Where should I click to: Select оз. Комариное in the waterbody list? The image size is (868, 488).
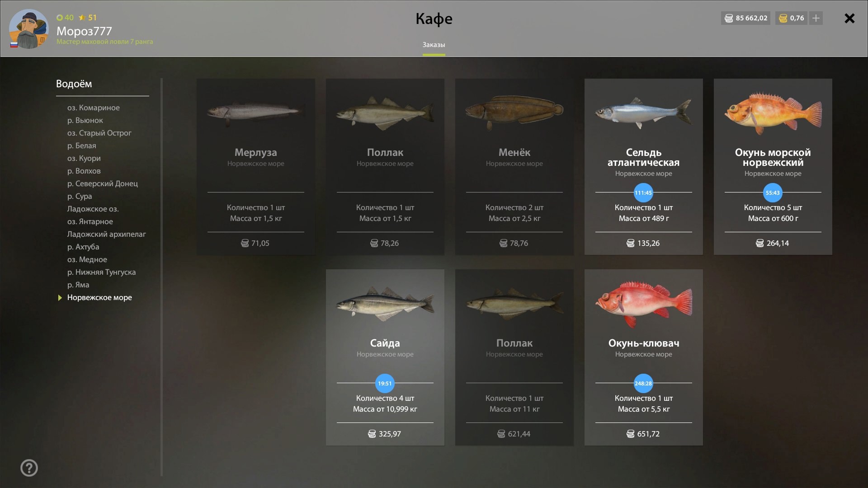click(94, 108)
